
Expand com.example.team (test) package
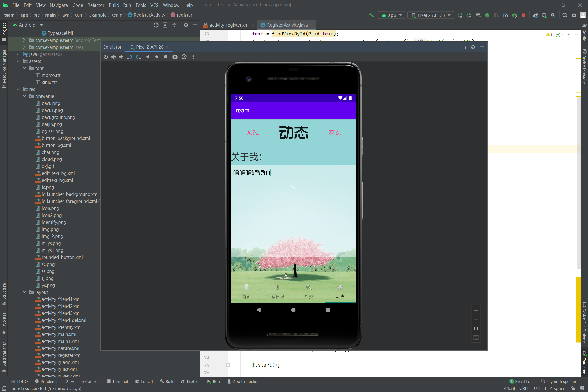(24, 47)
